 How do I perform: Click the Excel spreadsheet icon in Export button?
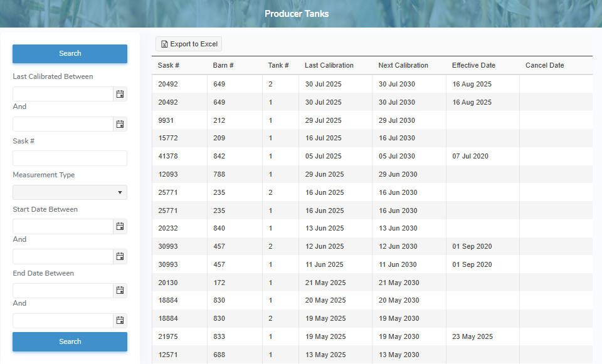[165, 44]
